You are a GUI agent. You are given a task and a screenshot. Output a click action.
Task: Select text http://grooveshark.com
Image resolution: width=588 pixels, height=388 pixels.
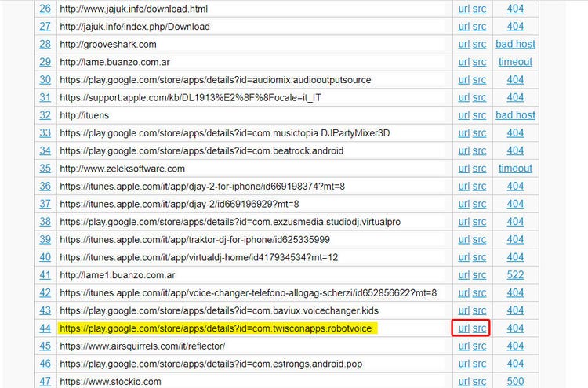tap(108, 44)
